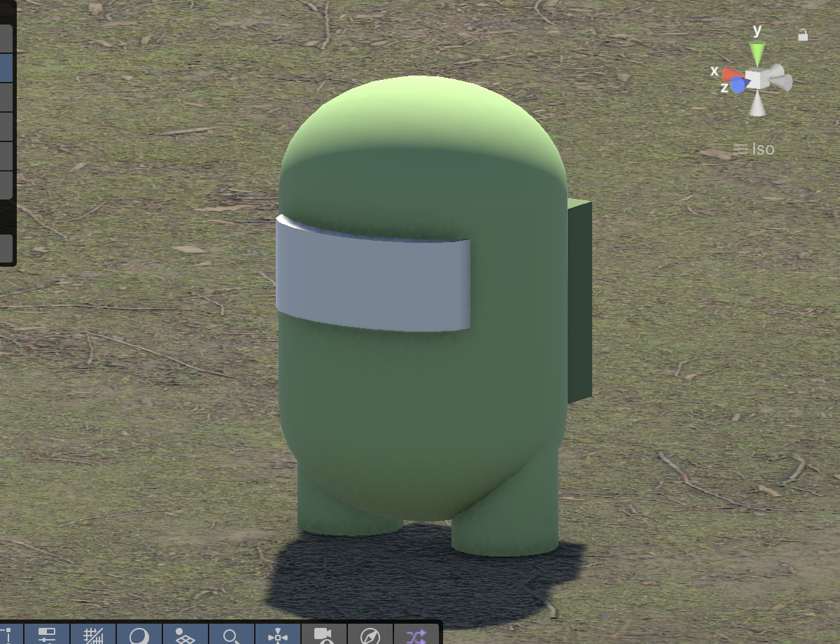Click the purple crossed arrows shuffle icon
The image size is (840, 644).
point(416,635)
